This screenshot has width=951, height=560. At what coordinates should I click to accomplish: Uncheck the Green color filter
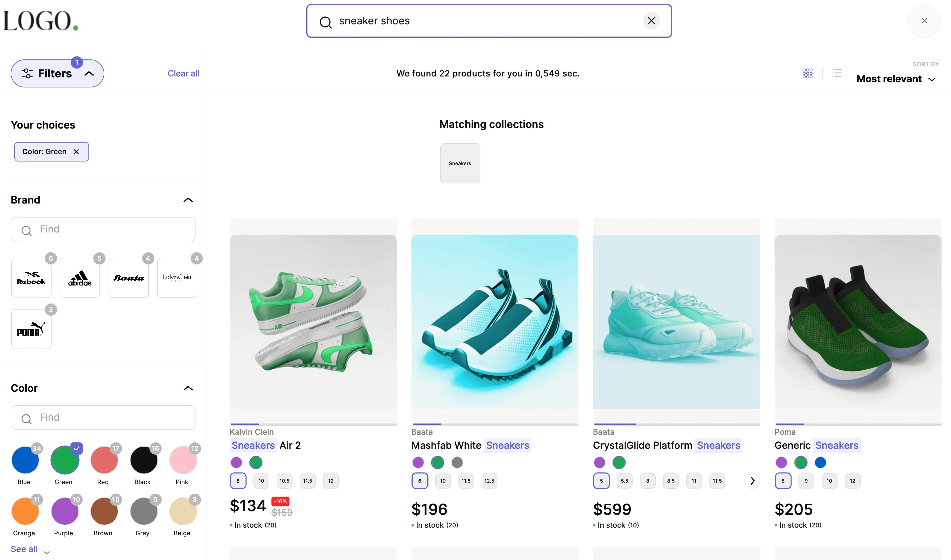point(65,460)
